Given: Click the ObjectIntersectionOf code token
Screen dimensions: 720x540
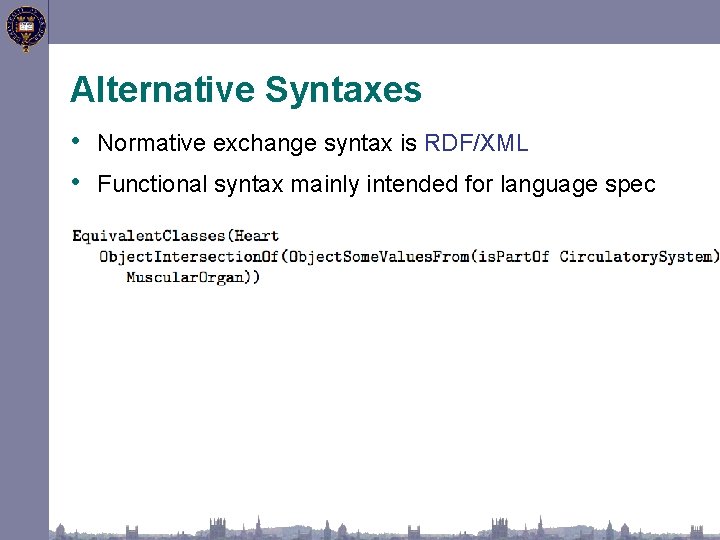Looking at the screenshot, I should (x=189, y=257).
